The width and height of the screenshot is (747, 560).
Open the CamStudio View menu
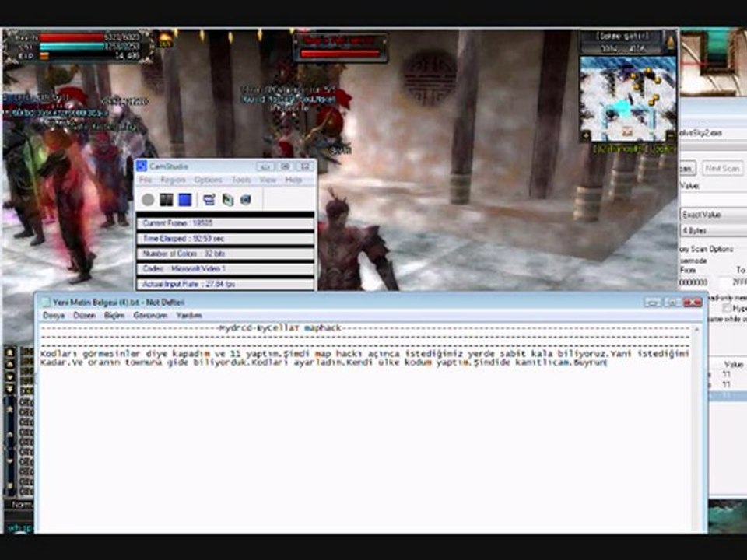click(x=268, y=180)
